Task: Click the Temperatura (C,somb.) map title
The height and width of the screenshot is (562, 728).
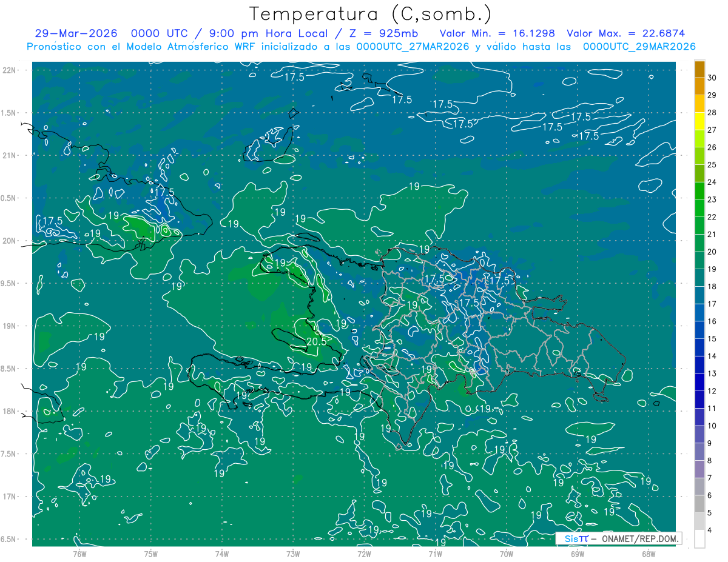Action: tap(371, 14)
